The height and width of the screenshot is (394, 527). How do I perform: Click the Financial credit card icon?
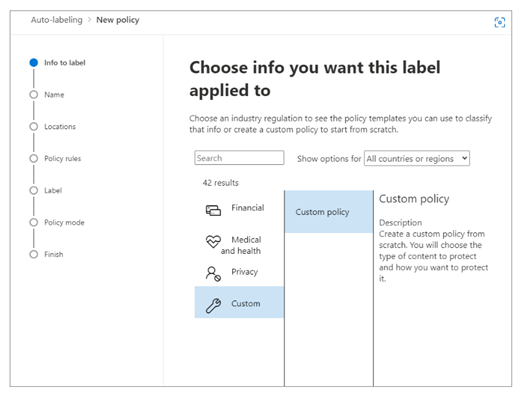point(213,210)
